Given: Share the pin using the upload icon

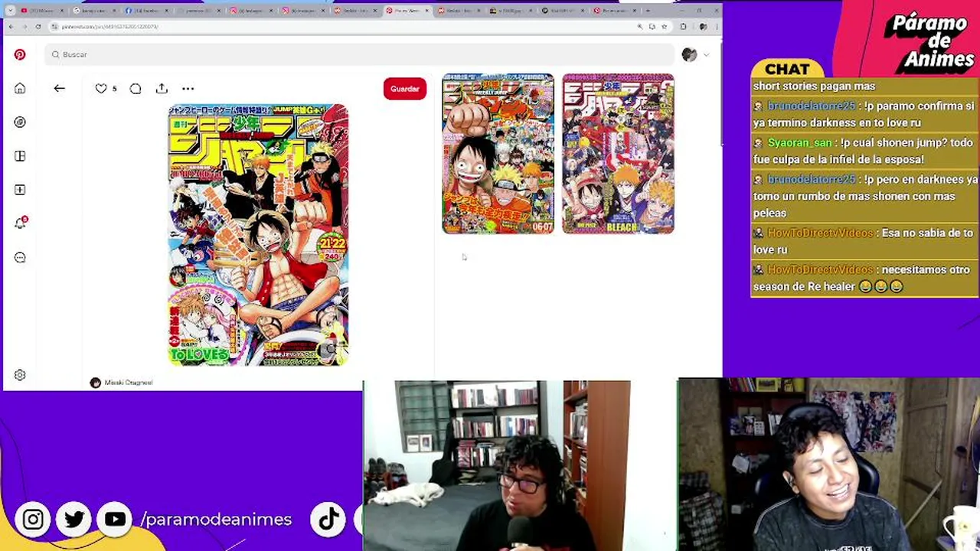Looking at the screenshot, I should tap(162, 89).
